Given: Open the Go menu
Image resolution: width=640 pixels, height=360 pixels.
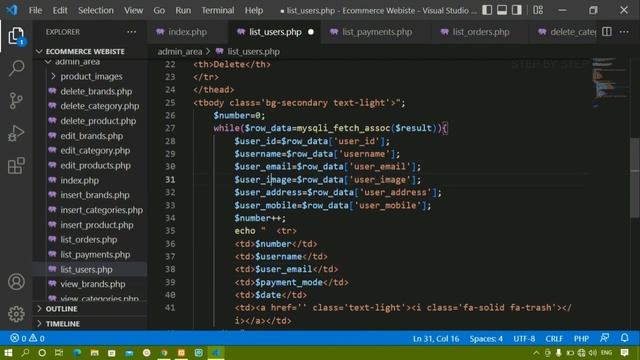Looking at the screenshot, I should pos(159,10).
